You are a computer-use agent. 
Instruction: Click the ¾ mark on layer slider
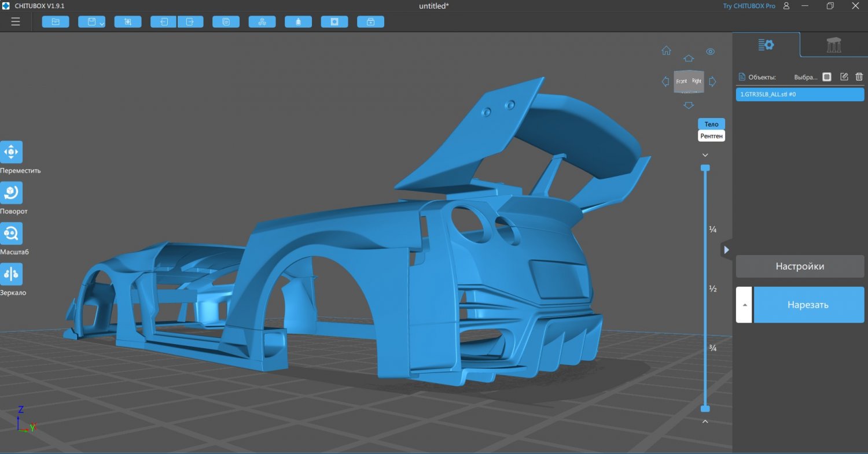713,348
